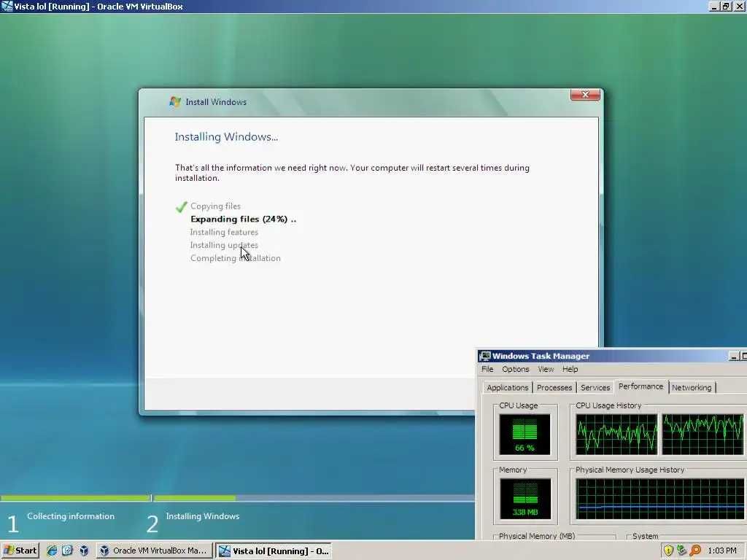Open Task Manager Help menu
The image size is (747, 560).
point(570,369)
